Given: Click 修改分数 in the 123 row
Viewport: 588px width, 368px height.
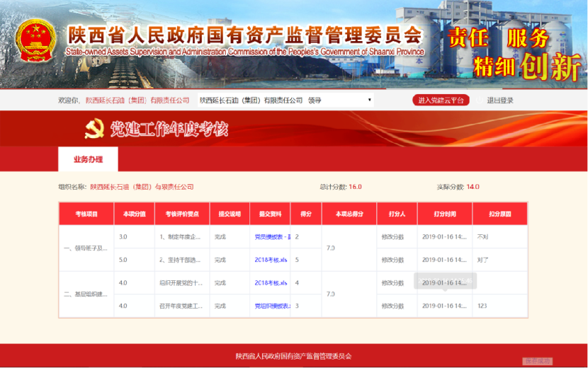Looking at the screenshot, I should 392,306.
